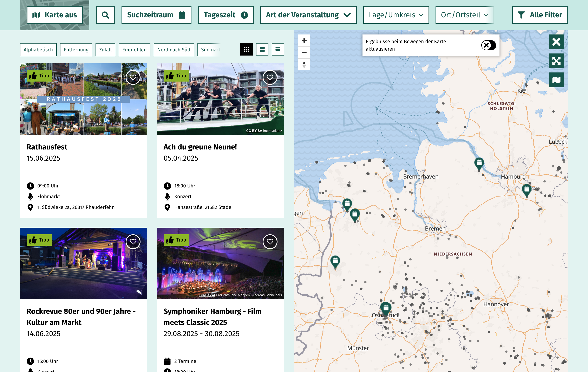Toggle updating results when moving map

488,45
